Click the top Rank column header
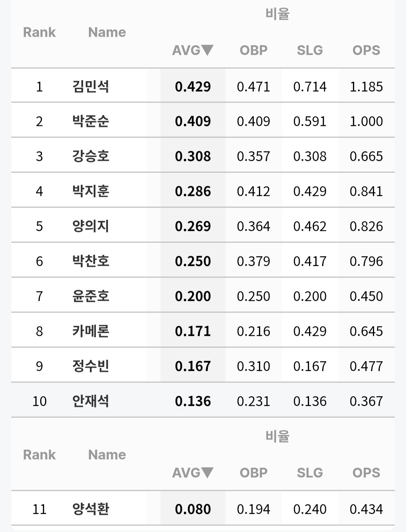 tap(39, 32)
